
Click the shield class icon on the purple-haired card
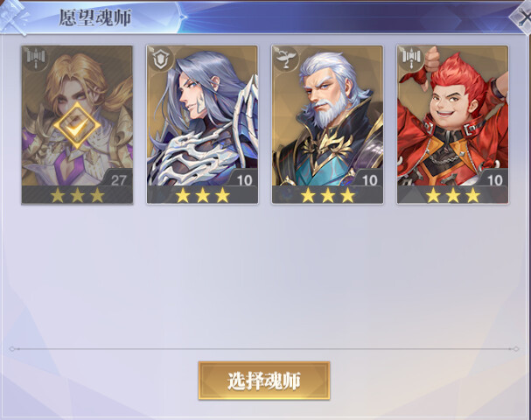(161, 59)
